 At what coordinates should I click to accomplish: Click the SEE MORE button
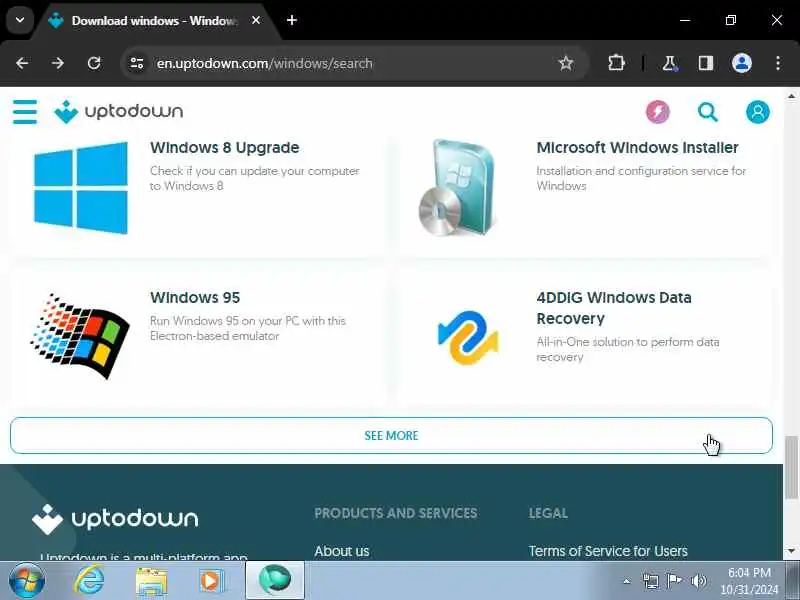point(391,435)
